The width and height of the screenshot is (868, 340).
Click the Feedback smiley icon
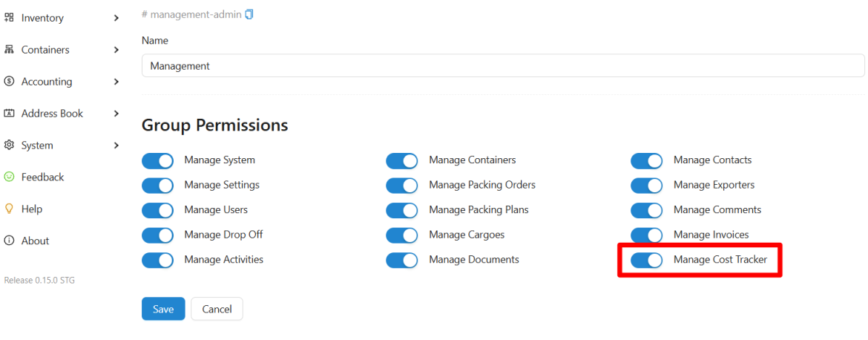pos(9,177)
